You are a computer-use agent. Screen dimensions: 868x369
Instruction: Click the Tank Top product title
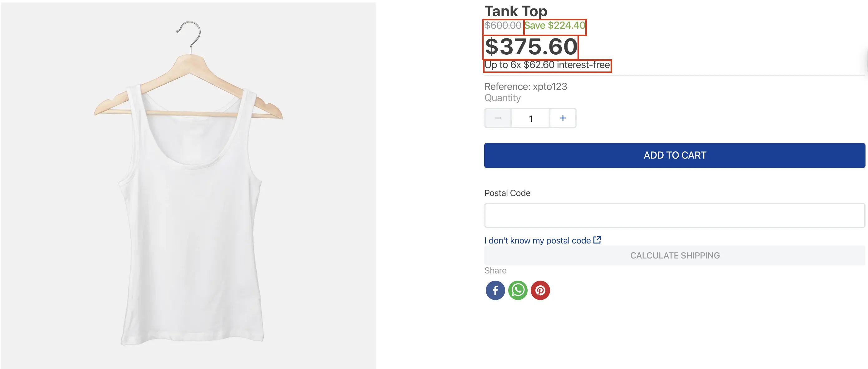click(515, 11)
